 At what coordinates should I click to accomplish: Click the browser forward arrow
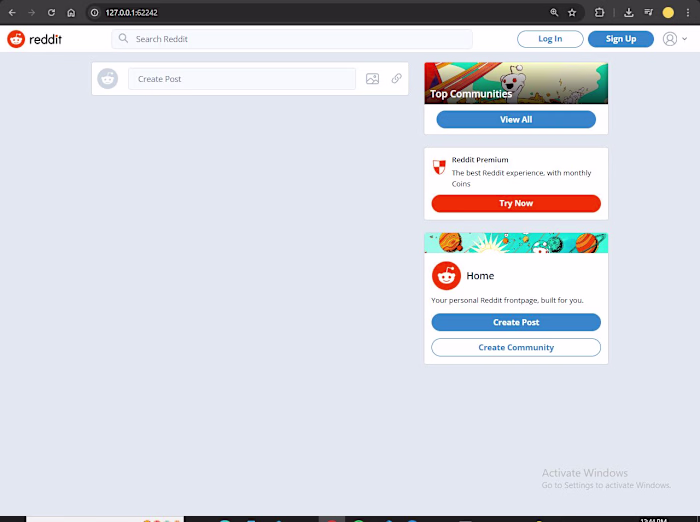[x=32, y=13]
